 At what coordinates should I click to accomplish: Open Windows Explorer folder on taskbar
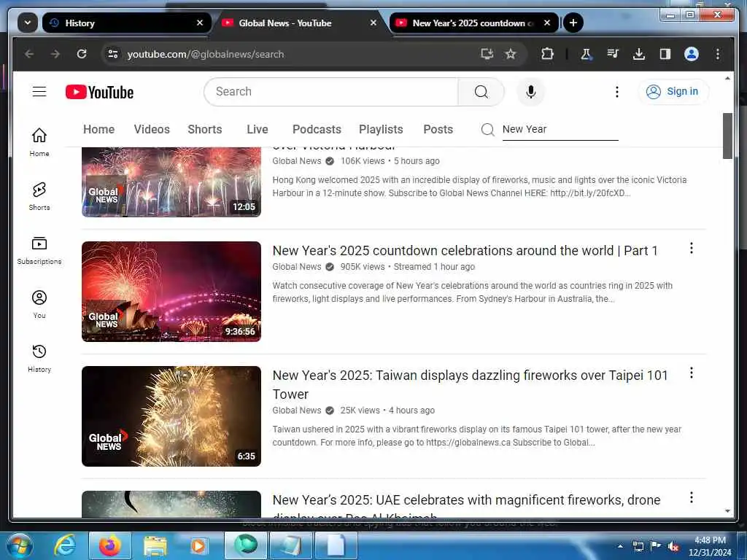click(x=155, y=545)
